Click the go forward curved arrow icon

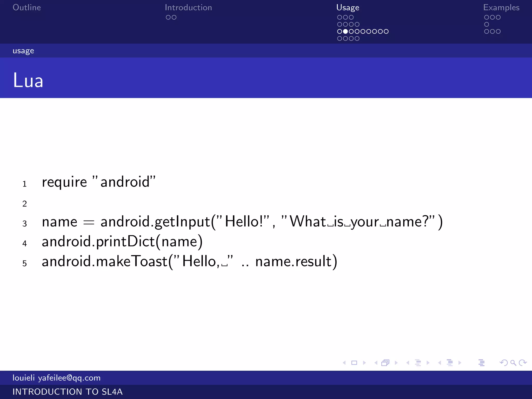(x=523, y=363)
